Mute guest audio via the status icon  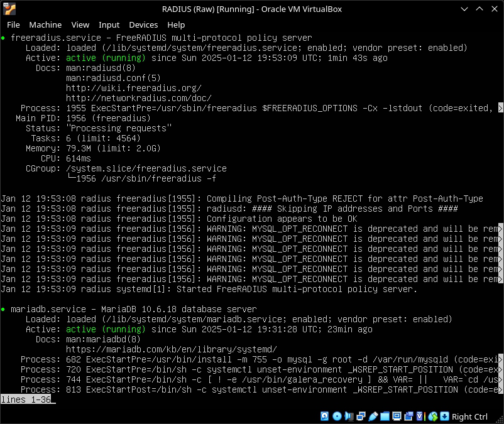click(x=349, y=416)
